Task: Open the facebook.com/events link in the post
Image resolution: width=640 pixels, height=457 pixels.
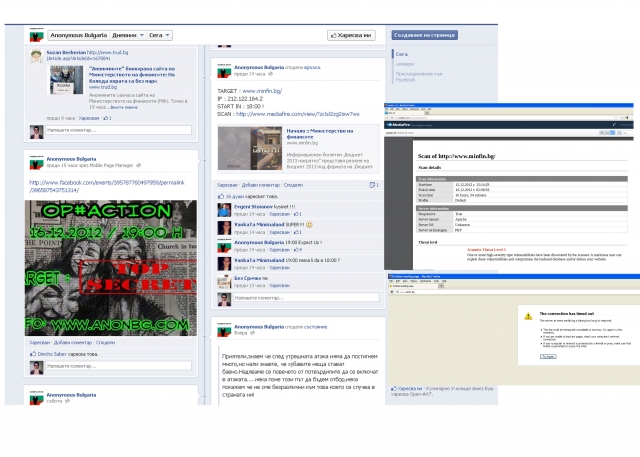Action: pos(107,186)
